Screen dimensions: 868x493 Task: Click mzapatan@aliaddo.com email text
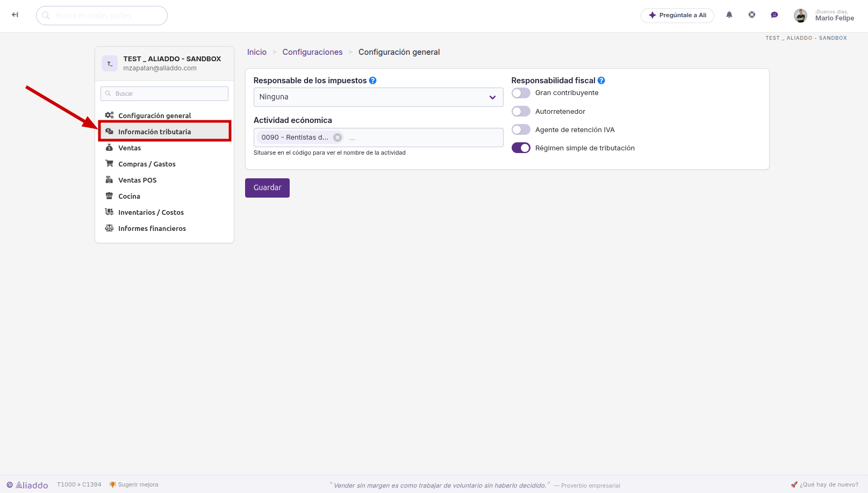tap(160, 68)
